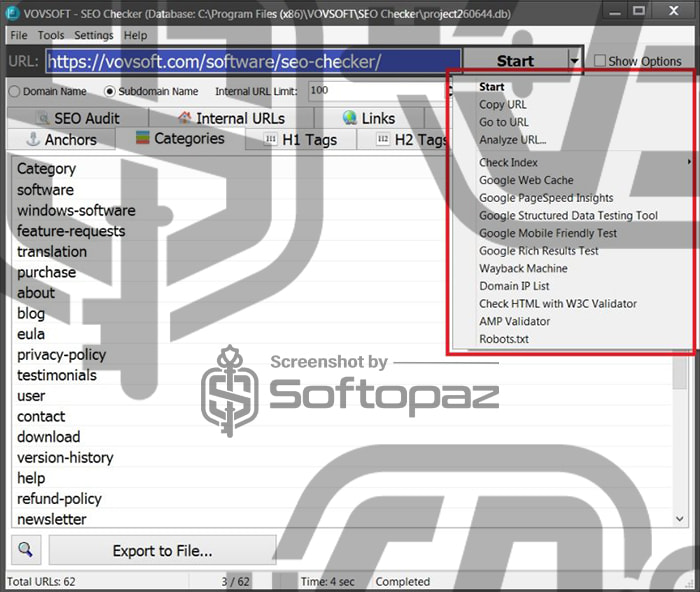Choose Wayback Machine menu entry

click(x=571, y=268)
